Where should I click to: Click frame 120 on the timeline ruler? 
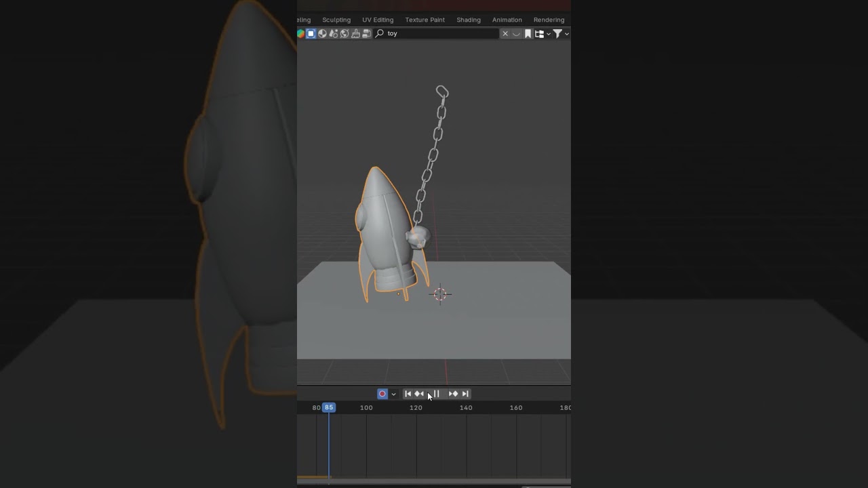click(416, 407)
